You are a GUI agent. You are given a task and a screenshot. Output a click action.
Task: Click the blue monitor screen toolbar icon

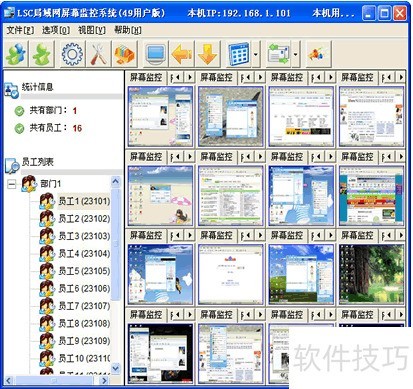pyautogui.click(x=156, y=54)
